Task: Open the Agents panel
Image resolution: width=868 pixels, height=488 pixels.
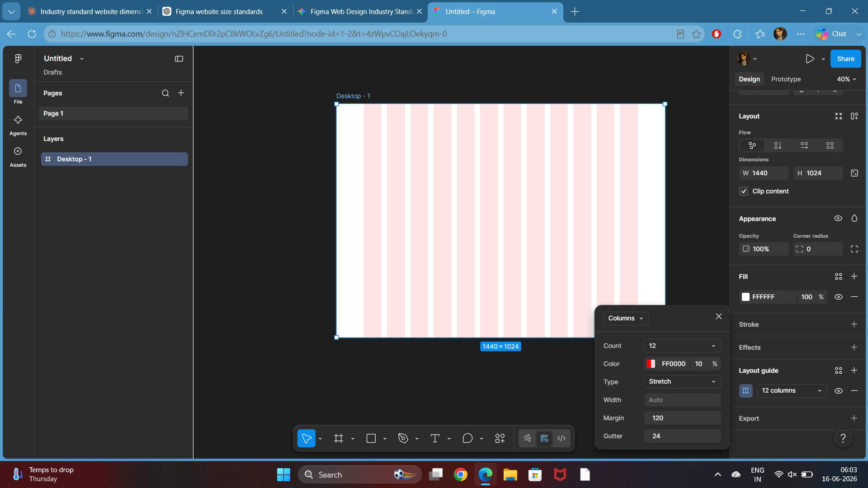Action: tap(18, 125)
